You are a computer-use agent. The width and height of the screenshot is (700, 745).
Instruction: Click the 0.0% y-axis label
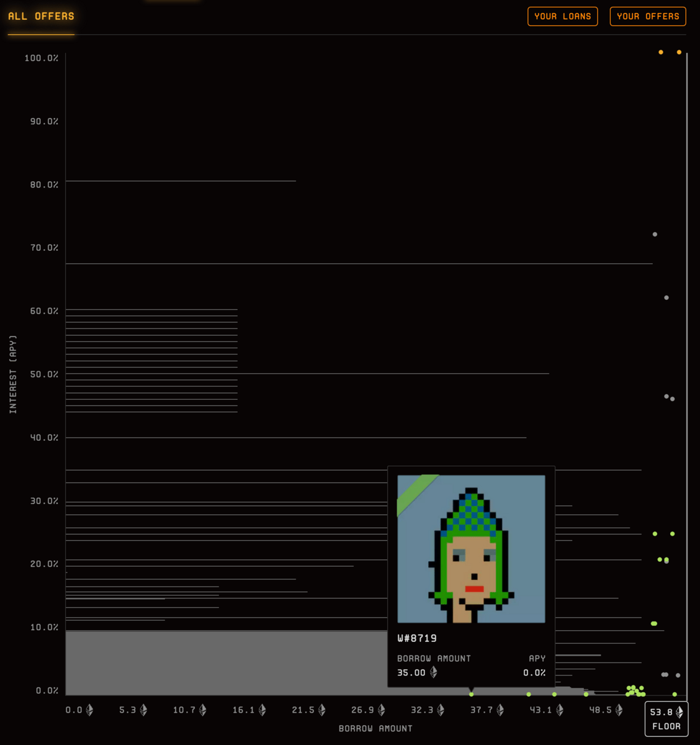pos(47,690)
